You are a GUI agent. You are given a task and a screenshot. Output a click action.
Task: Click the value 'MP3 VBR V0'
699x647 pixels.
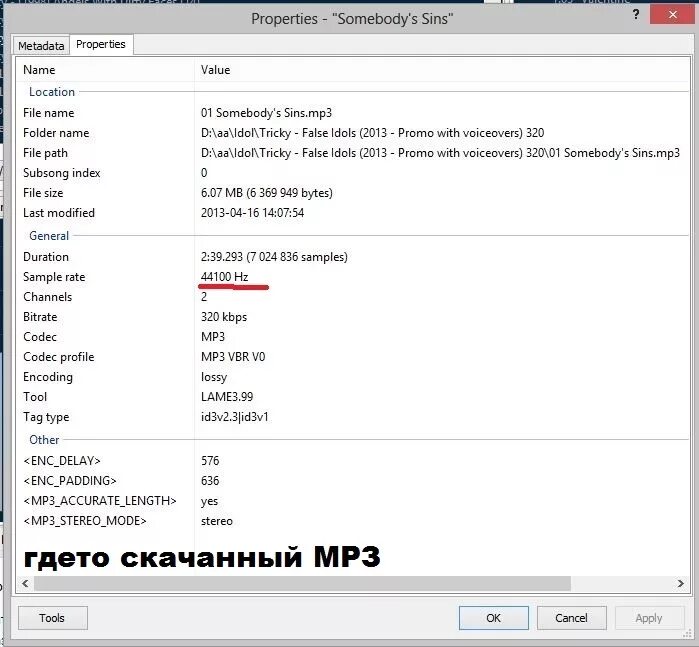click(x=233, y=357)
